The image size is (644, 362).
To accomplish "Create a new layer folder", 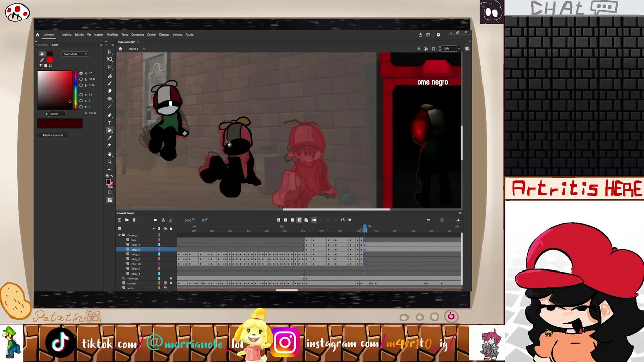I will click(x=127, y=220).
